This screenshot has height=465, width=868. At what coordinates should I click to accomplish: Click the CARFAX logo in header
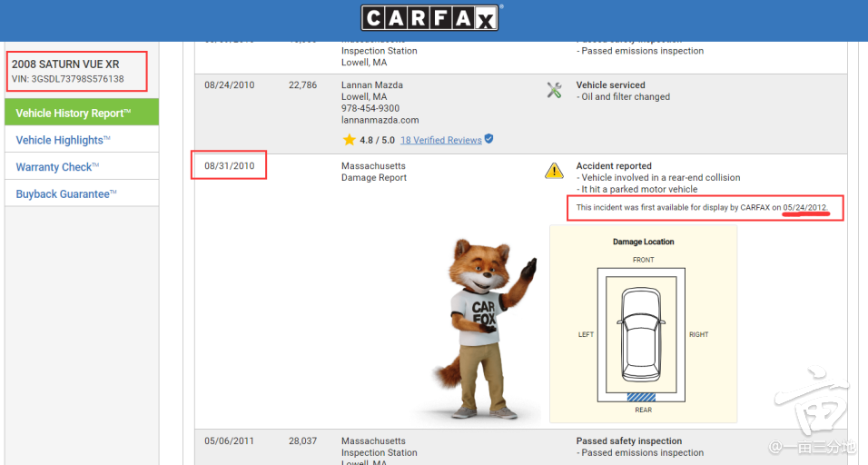[x=430, y=18]
